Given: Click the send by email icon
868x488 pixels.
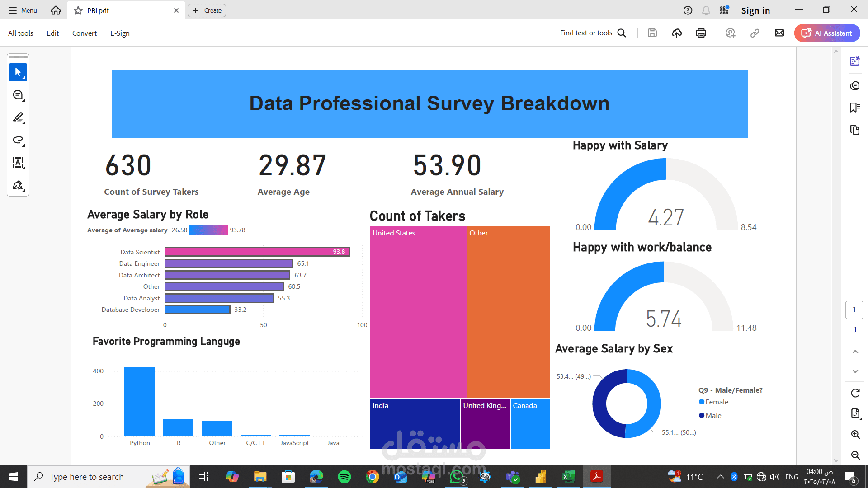Looking at the screenshot, I should click(779, 33).
